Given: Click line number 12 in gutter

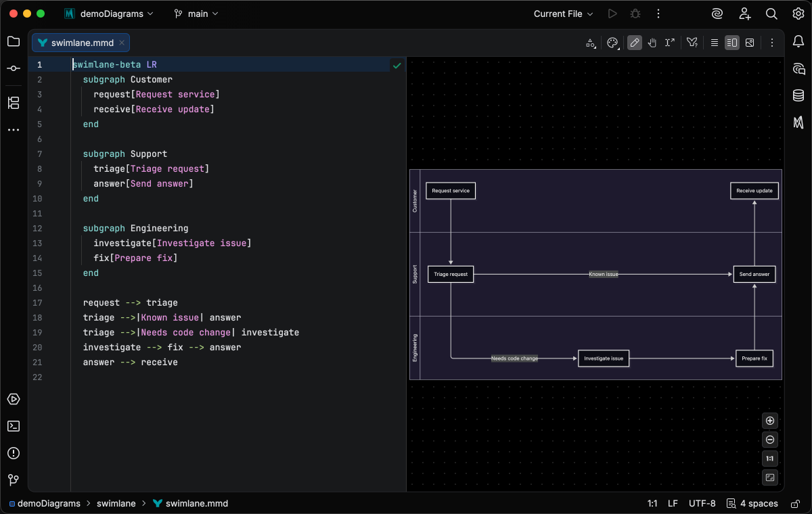Looking at the screenshot, I should (37, 229).
